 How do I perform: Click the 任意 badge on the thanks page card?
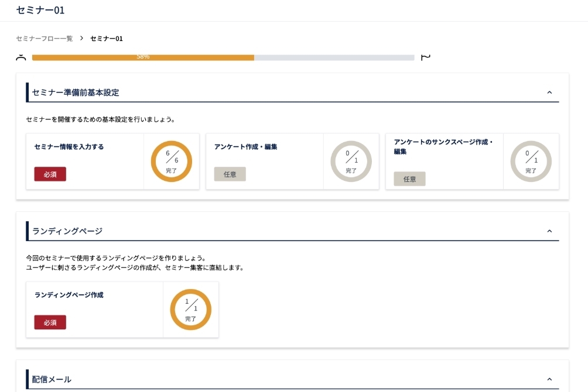point(409,179)
